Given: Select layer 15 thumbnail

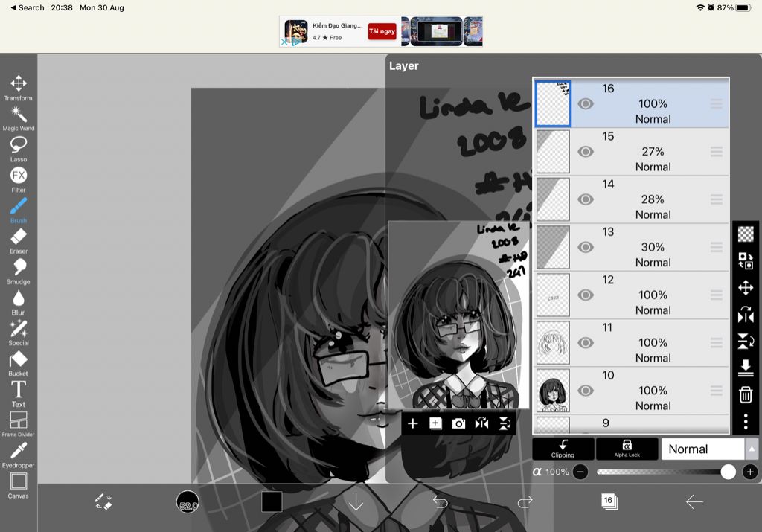Looking at the screenshot, I should pyautogui.click(x=553, y=152).
